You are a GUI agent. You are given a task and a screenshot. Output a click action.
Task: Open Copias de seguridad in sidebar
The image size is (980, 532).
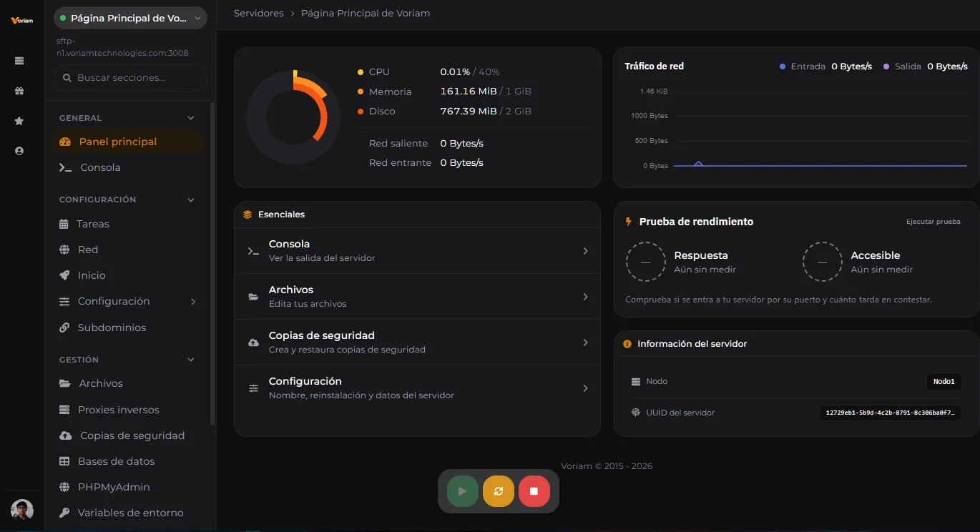pos(129,435)
